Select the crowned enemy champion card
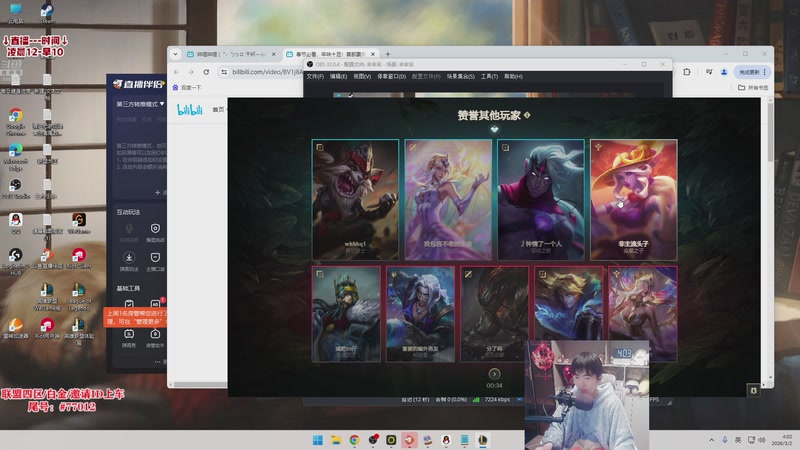 [x=346, y=314]
